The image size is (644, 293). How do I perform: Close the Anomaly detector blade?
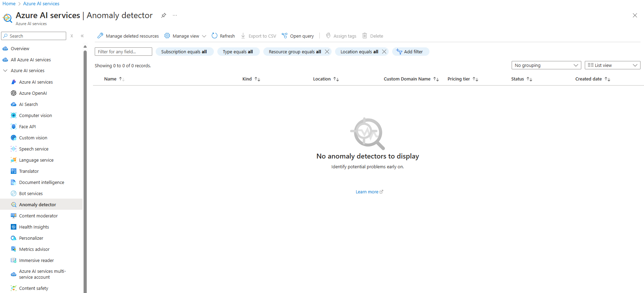[635, 15]
